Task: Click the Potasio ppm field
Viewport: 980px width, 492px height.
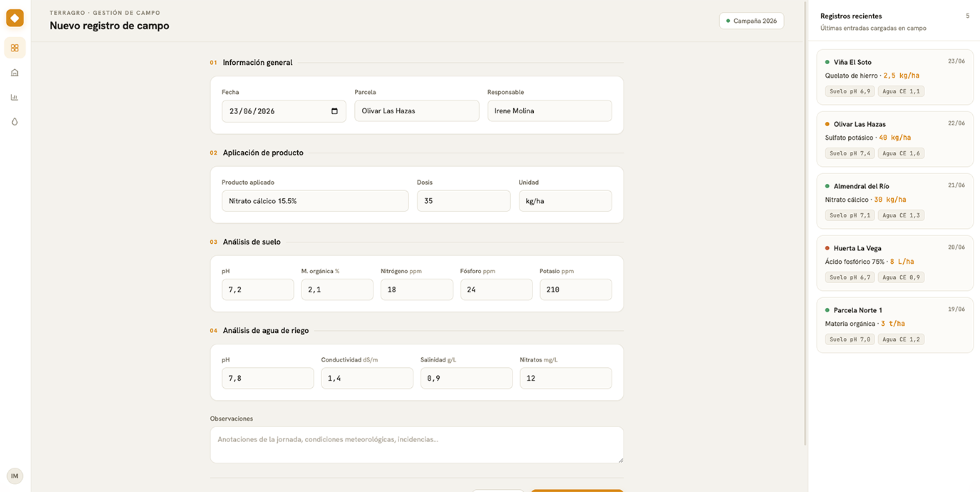Action: pos(576,289)
